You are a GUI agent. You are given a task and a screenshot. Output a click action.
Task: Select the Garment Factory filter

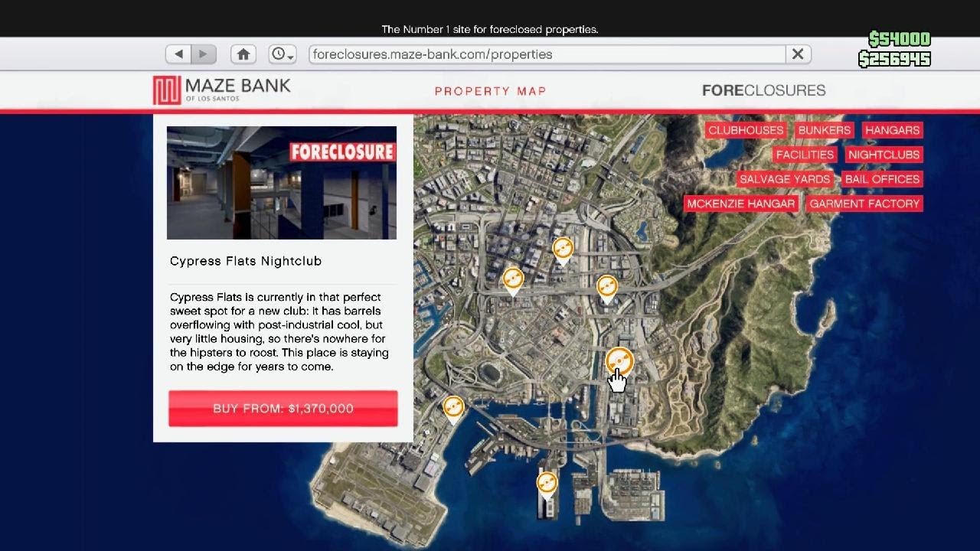pos(864,204)
